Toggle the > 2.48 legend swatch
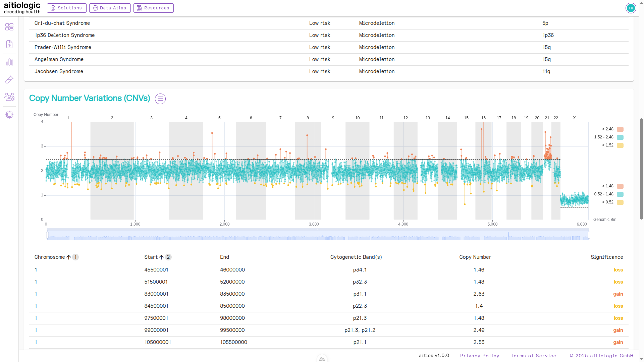 pos(620,129)
